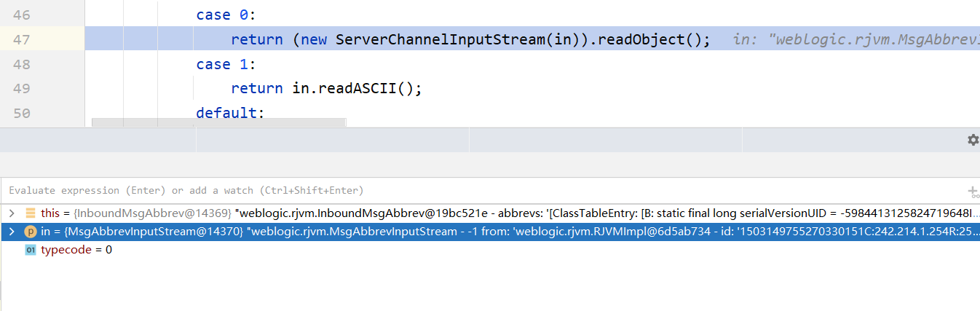
Task: Click the editor horizontal scrollbar thumb
Action: pyautogui.click(x=218, y=123)
